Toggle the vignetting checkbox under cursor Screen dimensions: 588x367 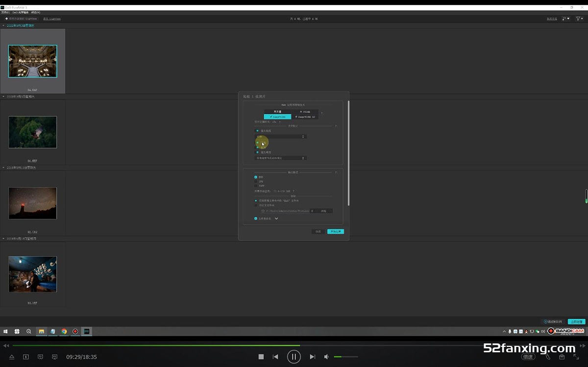click(x=257, y=142)
